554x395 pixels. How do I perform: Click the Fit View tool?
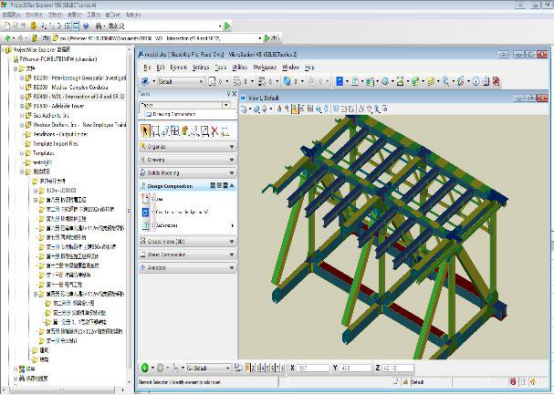pyautogui.click(x=311, y=109)
